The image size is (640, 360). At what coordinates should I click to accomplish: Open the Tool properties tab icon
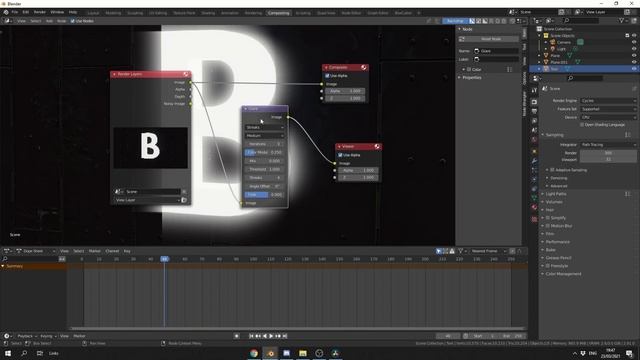pos(534,90)
